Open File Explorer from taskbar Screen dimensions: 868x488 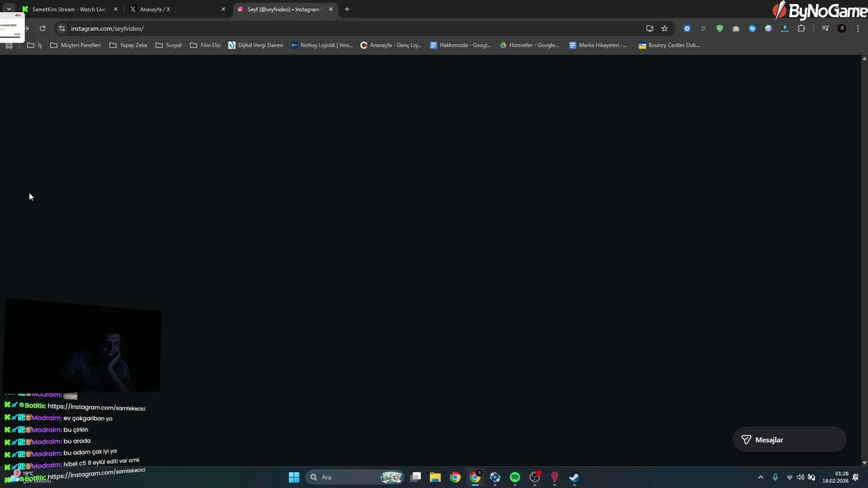435,477
